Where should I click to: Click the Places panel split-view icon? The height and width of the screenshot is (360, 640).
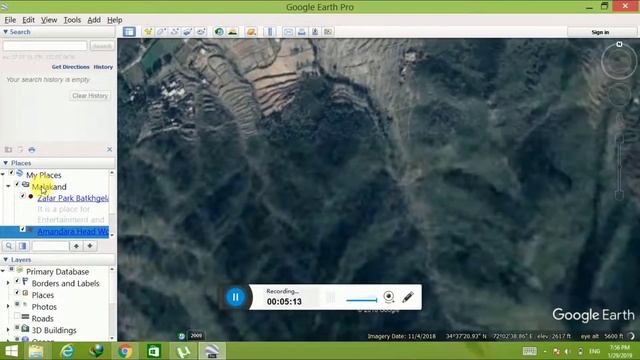coord(22,246)
